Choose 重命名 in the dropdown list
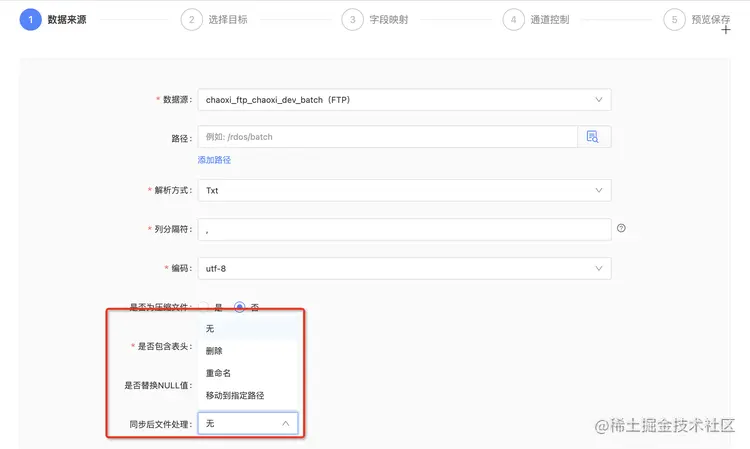 point(248,373)
